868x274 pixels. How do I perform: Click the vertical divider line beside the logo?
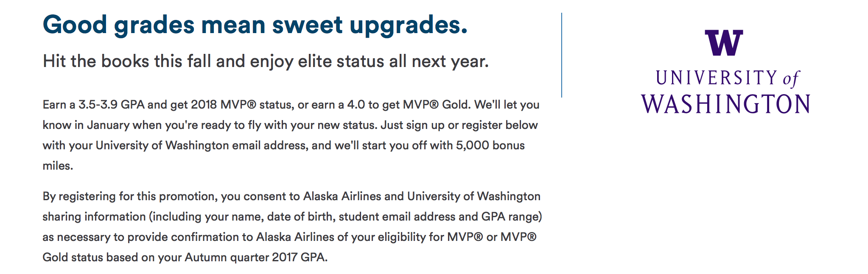562,55
